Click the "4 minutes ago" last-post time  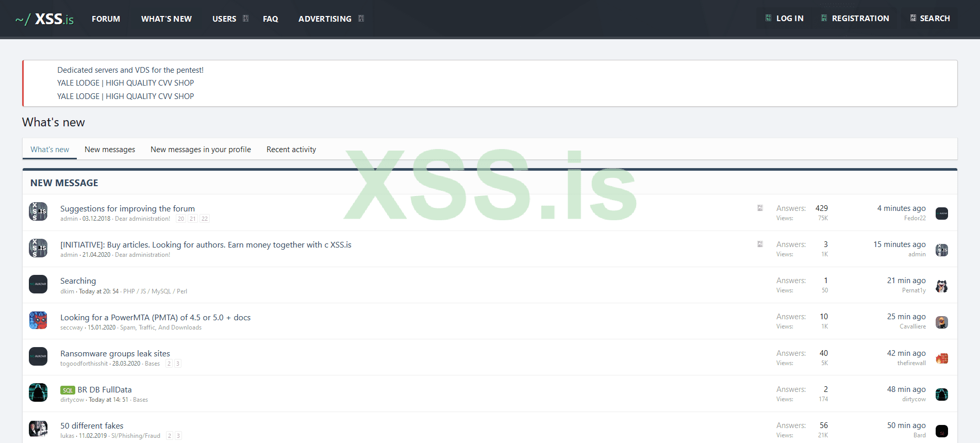click(901, 208)
